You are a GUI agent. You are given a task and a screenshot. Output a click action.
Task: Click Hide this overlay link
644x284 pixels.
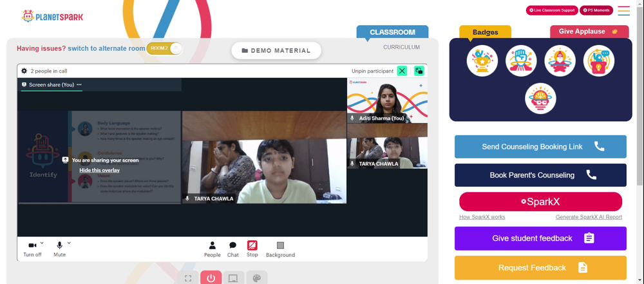click(99, 170)
